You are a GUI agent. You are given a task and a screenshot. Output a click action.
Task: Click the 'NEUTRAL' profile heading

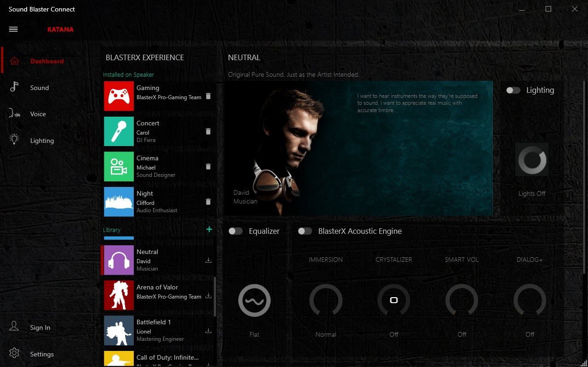pos(244,57)
